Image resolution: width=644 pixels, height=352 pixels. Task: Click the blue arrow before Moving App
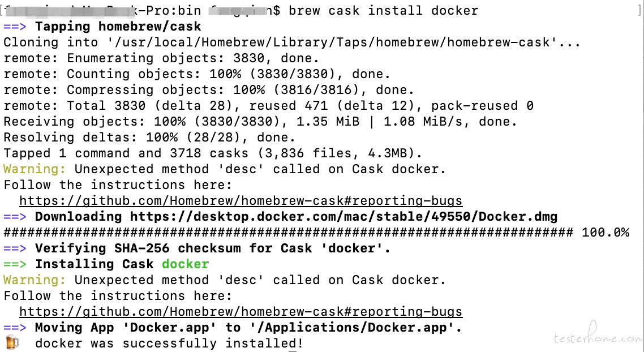pyautogui.click(x=15, y=328)
